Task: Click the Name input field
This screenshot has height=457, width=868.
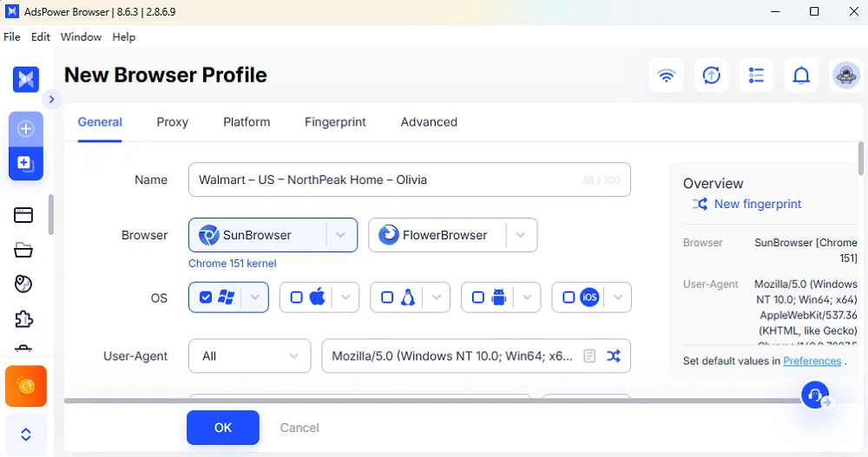Action: [409, 180]
